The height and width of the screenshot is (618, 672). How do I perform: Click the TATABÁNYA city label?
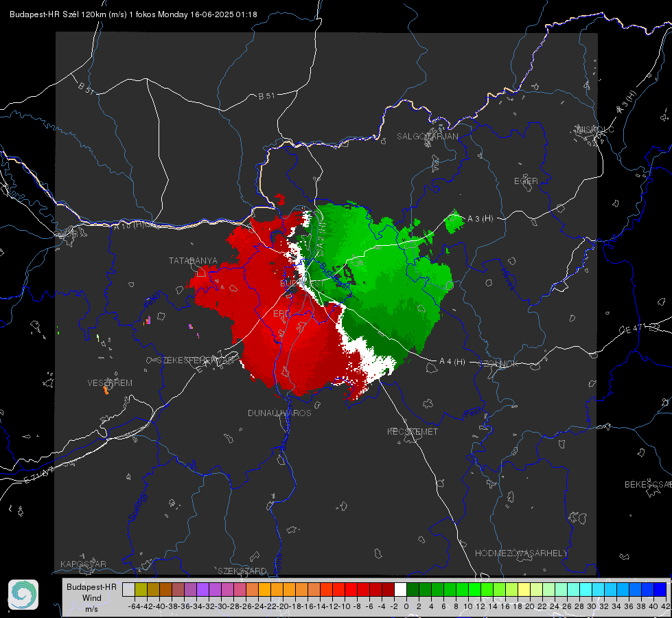tap(193, 260)
